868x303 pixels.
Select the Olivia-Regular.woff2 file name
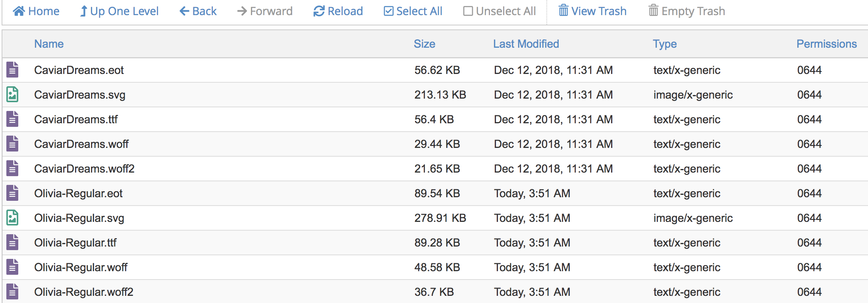pos(84,292)
